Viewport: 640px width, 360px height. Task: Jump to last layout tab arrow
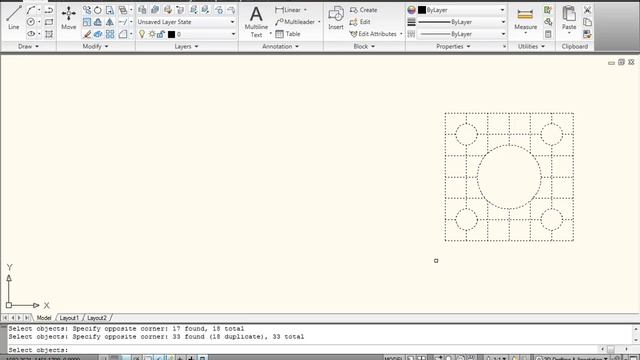click(27, 318)
